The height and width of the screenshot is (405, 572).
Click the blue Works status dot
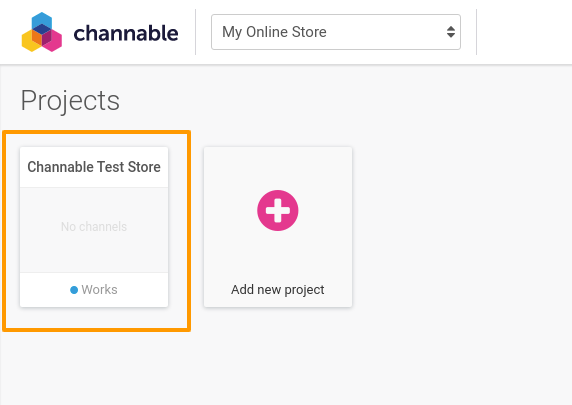coord(74,290)
